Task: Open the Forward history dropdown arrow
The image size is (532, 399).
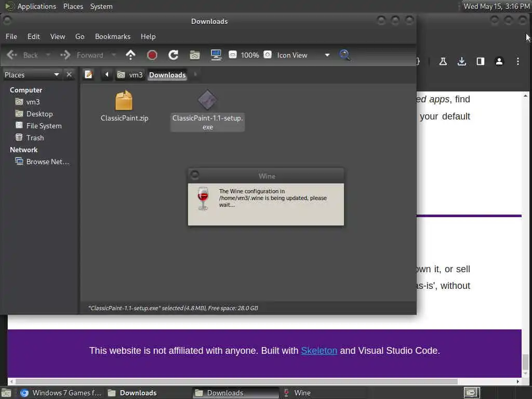Action: coord(114,55)
